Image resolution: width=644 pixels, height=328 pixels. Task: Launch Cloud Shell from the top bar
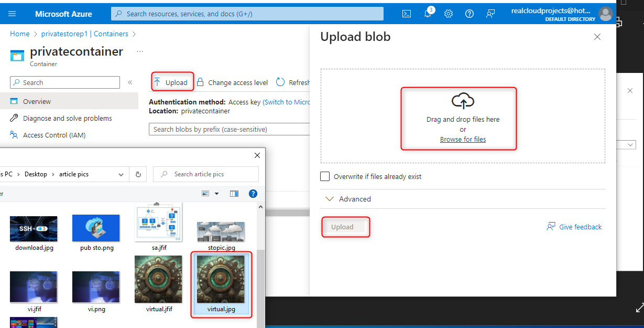(407, 14)
